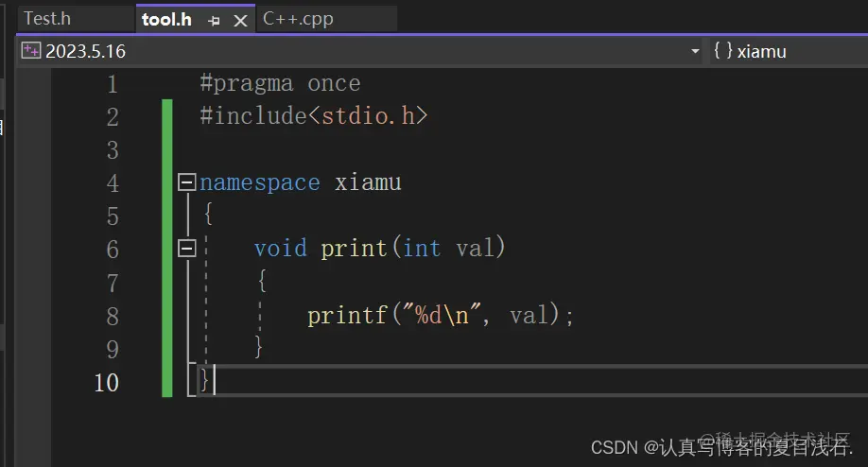868x467 pixels.
Task: Click the "%d\n" format string
Action: point(442,316)
